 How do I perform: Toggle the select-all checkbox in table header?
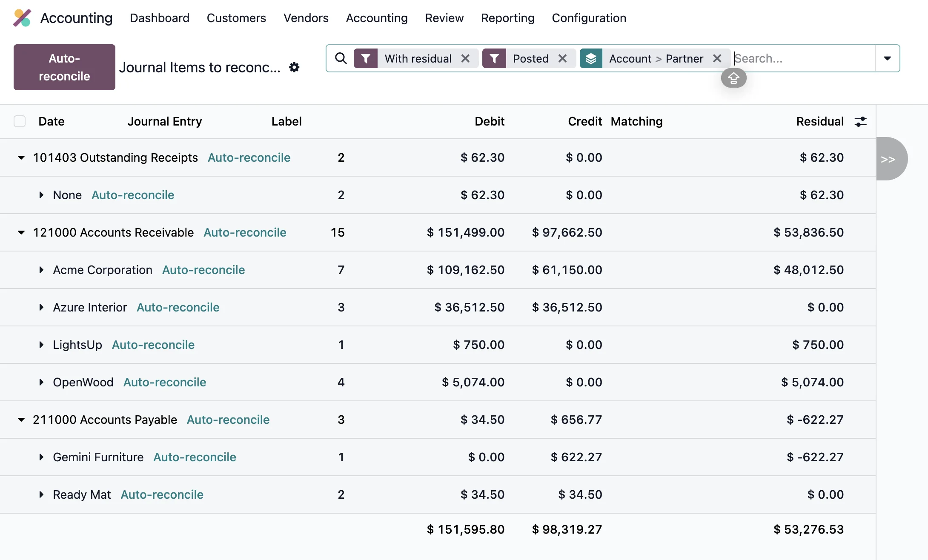[20, 121]
